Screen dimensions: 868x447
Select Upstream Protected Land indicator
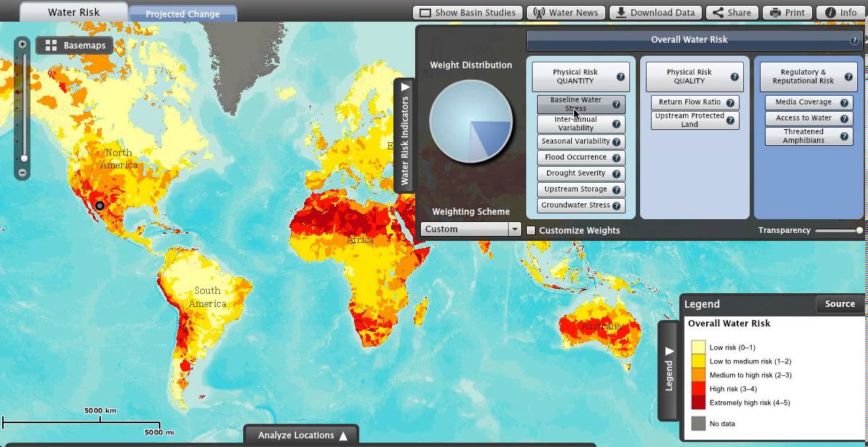pyautogui.click(x=695, y=120)
